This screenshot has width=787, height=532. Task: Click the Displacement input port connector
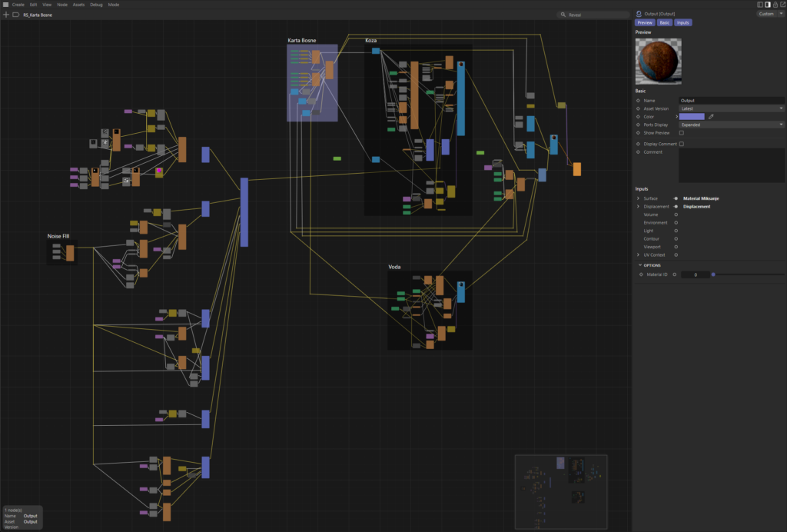click(x=676, y=207)
